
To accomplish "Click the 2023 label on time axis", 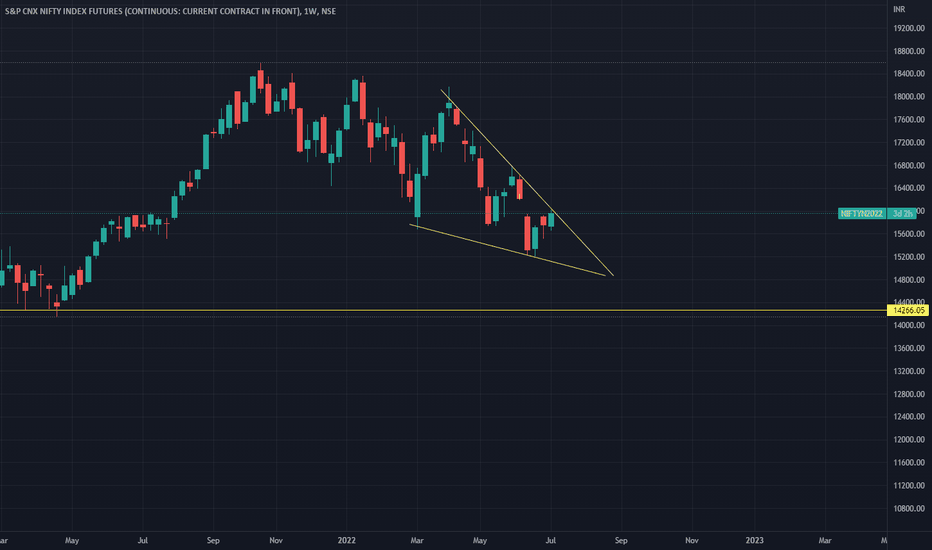I will (x=754, y=540).
